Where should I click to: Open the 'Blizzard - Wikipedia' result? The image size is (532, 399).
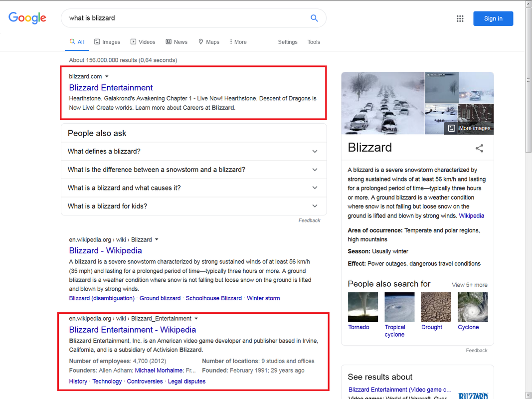(105, 250)
